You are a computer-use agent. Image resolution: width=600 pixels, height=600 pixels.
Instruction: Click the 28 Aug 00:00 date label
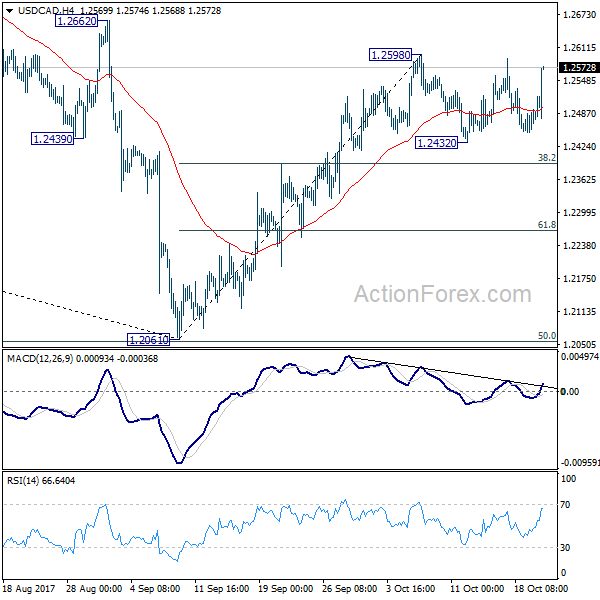click(94, 589)
